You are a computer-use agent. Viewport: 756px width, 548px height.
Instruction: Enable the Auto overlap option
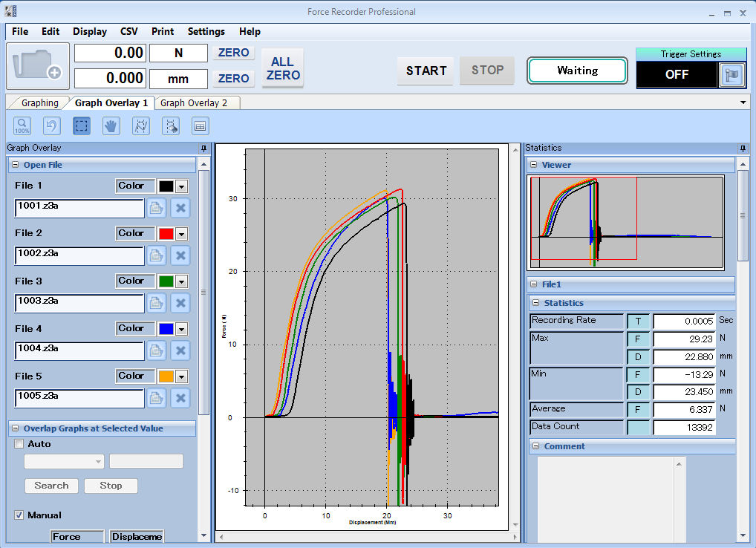(19, 443)
